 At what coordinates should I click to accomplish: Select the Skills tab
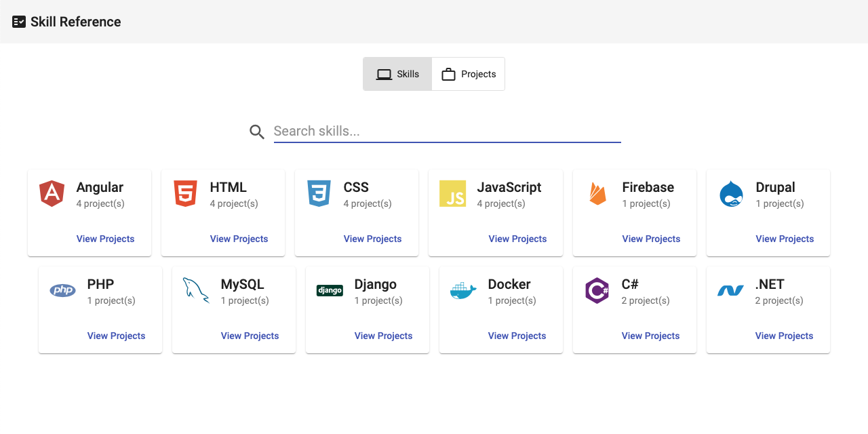(397, 73)
